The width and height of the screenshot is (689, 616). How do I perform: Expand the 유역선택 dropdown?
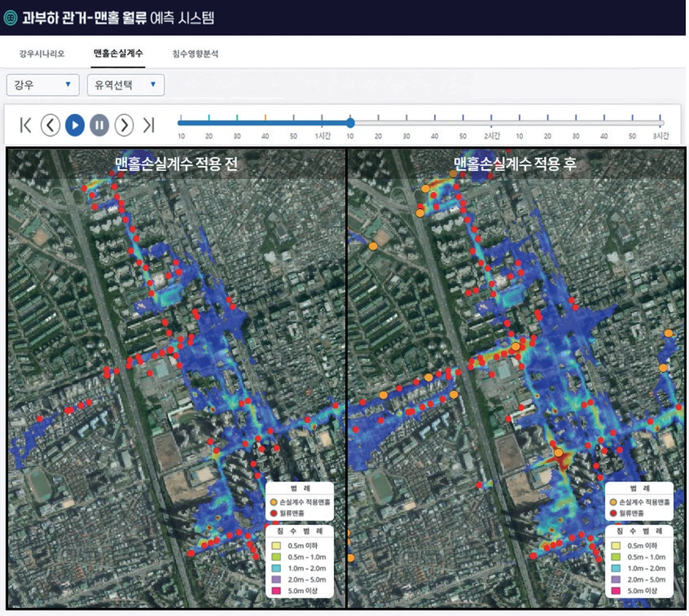tap(126, 85)
